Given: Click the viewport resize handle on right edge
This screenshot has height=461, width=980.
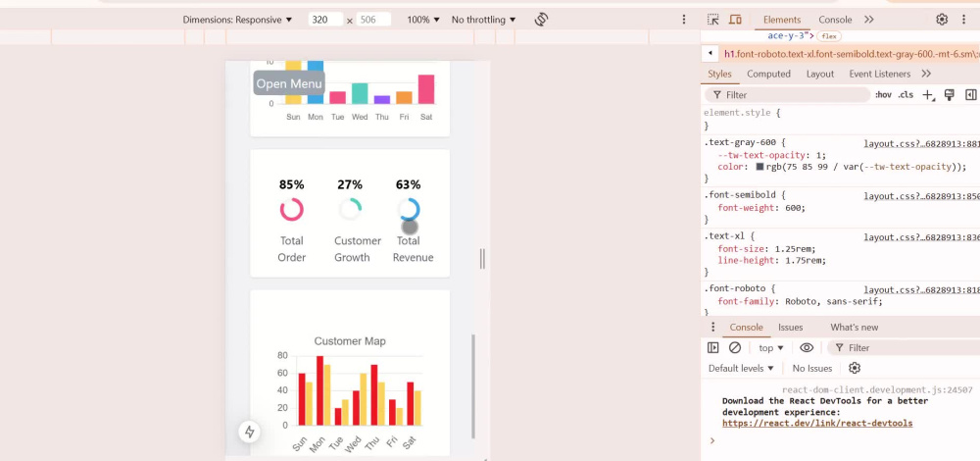Looking at the screenshot, I should coord(482,259).
